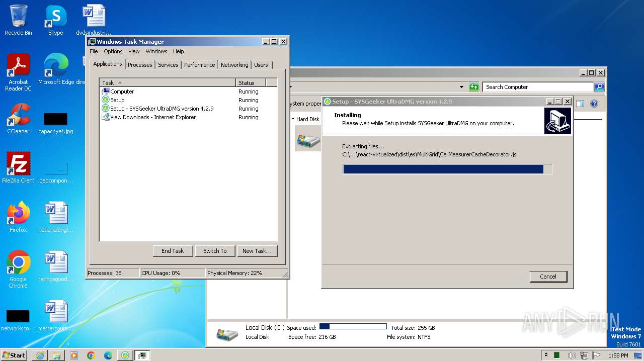Click Task Manager taskbar button

142,355
